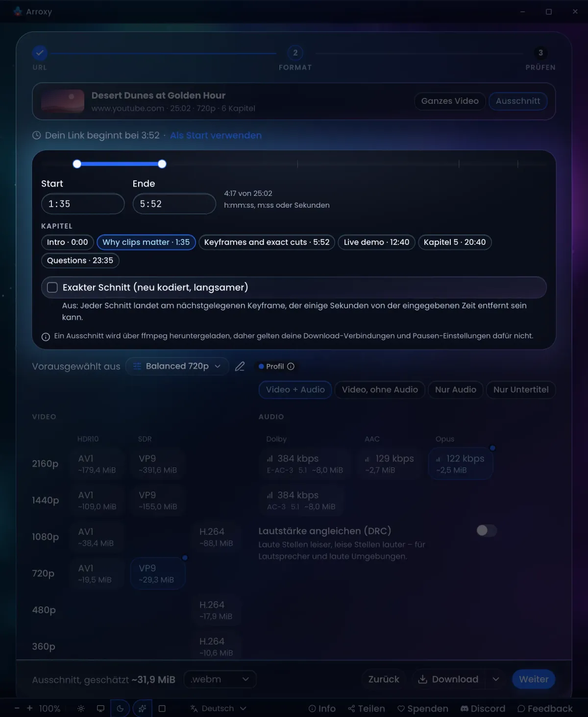The height and width of the screenshot is (717, 588).
Task: Select H.264 480p ~17,9 MiB format
Action: 216,610
